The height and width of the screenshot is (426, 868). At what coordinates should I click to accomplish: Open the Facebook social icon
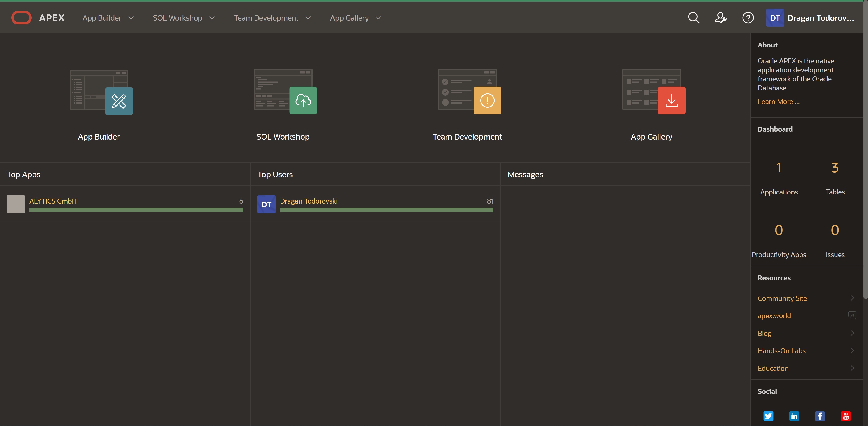[x=820, y=416]
